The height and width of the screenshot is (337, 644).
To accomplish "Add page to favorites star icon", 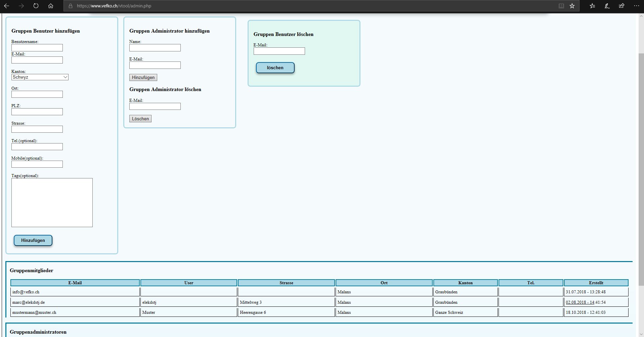I will [x=572, y=6].
